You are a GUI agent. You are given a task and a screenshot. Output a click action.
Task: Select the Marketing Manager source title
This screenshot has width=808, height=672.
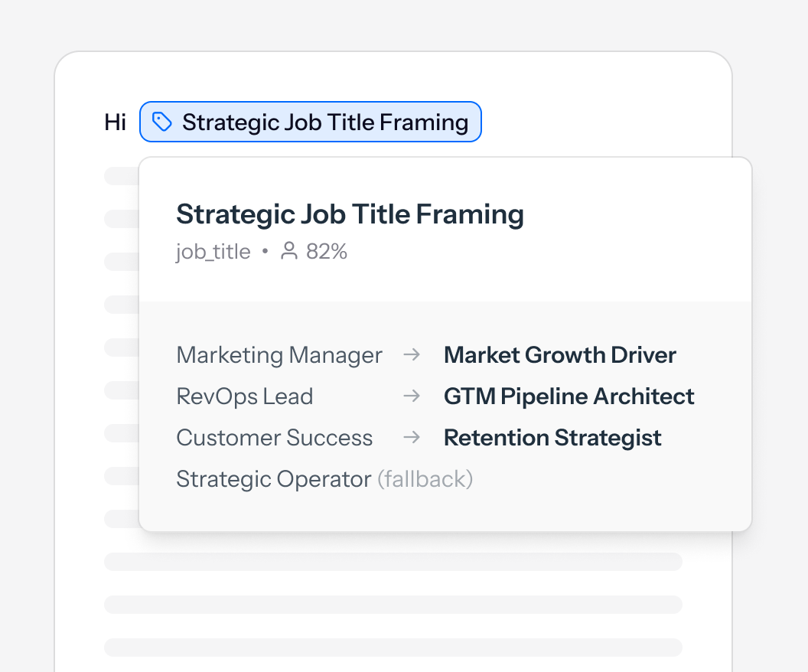point(279,355)
